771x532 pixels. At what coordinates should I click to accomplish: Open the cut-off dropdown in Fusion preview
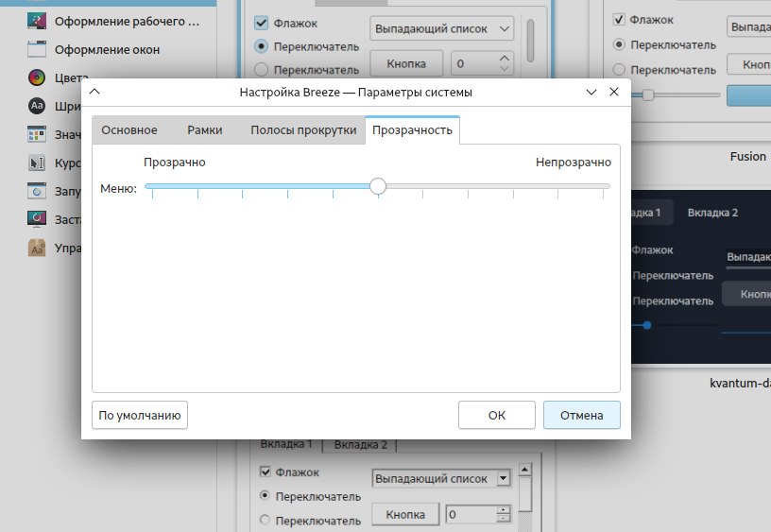[x=749, y=26]
